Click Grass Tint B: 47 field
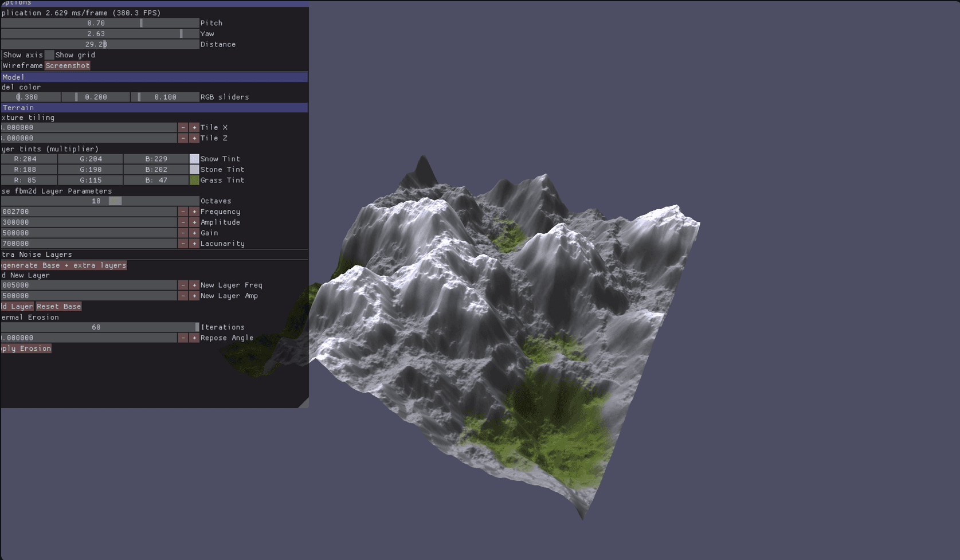Screen dimensions: 960x560 coord(156,180)
